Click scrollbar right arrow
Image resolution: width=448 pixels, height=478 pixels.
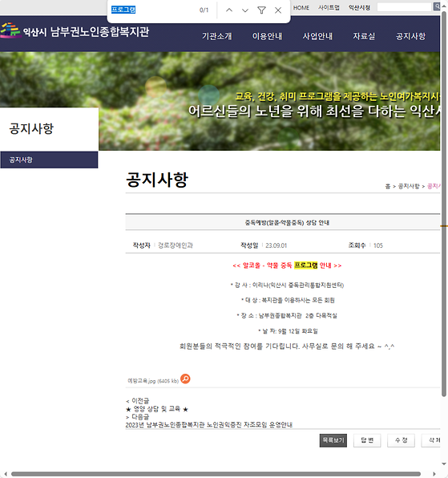click(434, 474)
